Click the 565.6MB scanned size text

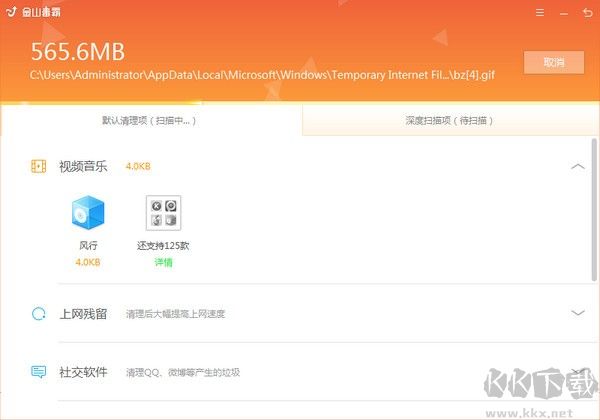(78, 52)
